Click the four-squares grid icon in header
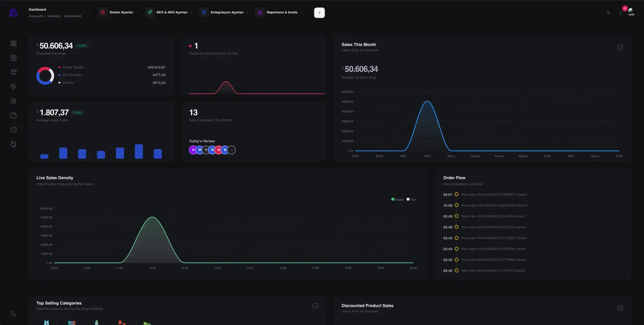Image resolution: width=644 pixels, height=325 pixels. [x=608, y=13]
